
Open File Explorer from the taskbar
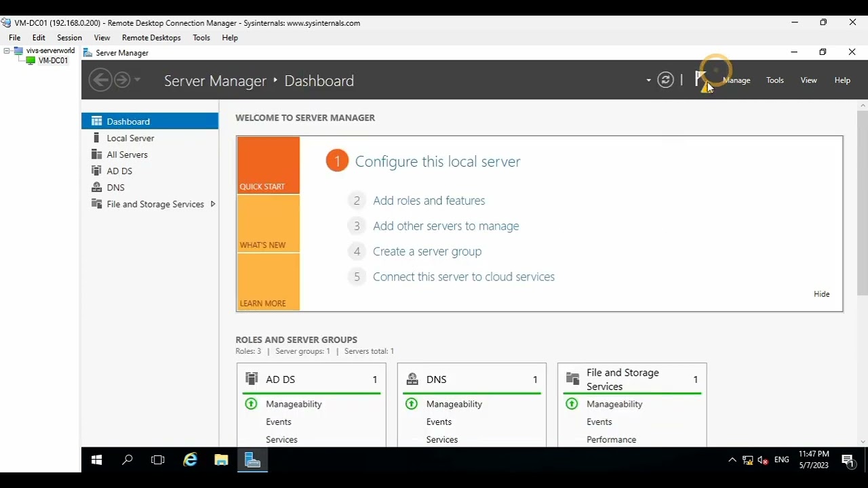pos(221,460)
